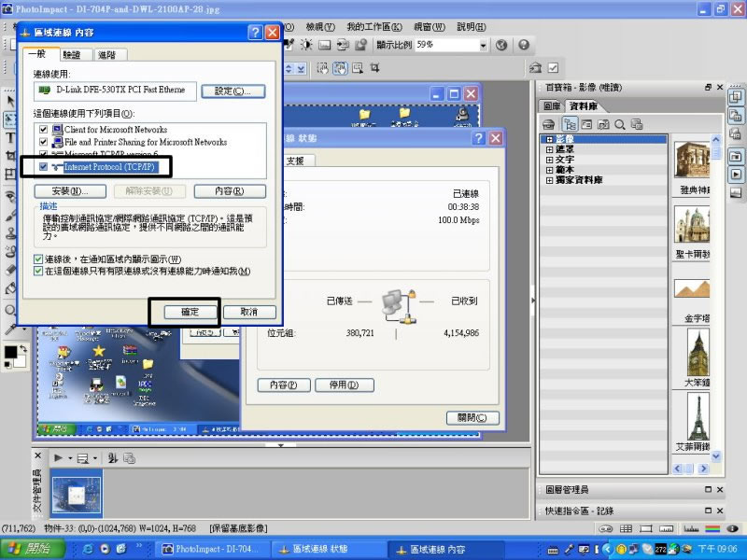Image resolution: width=747 pixels, height=560 pixels.
Task: Click the histogram icon in status bar
Action: (x=691, y=528)
